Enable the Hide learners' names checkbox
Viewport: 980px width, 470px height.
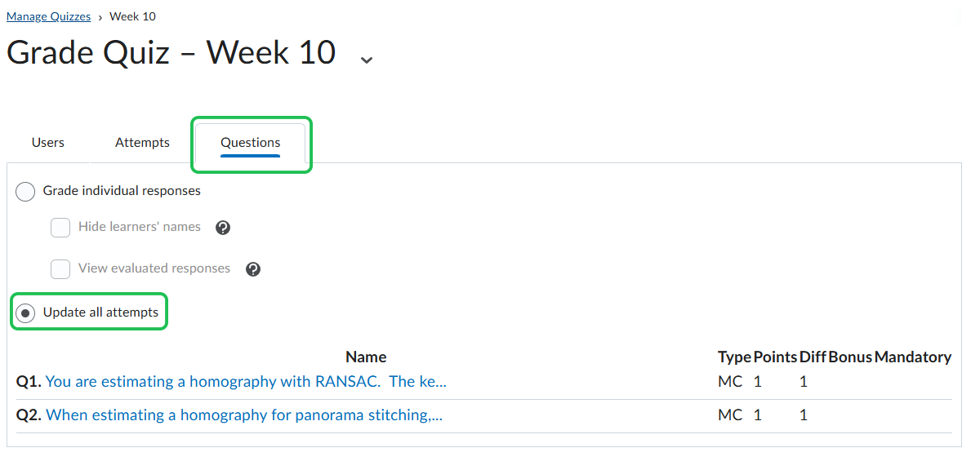(x=60, y=228)
